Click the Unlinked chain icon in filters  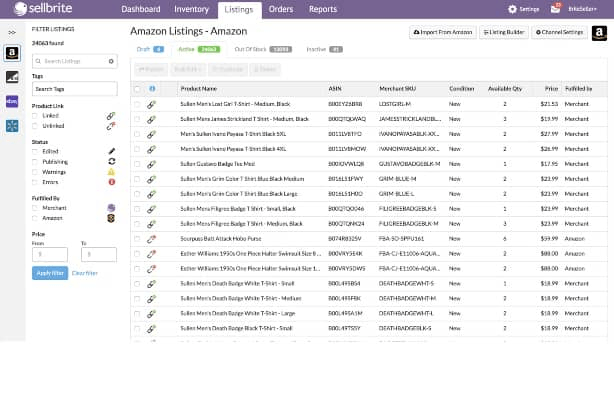point(111,126)
